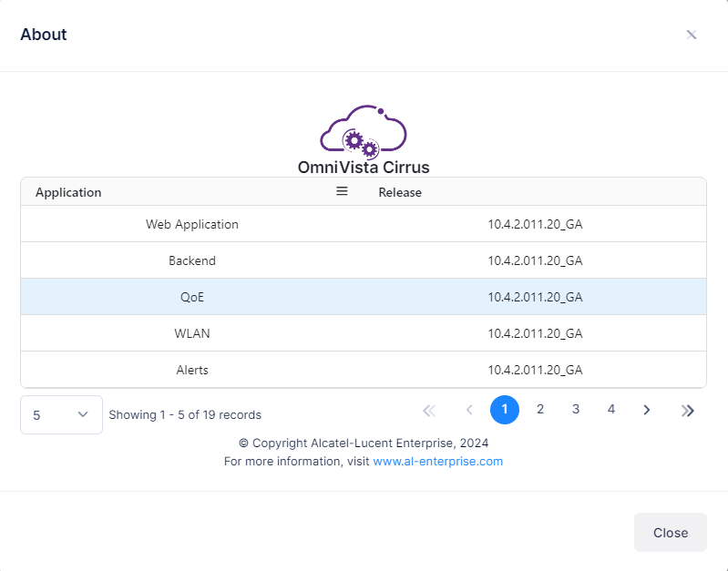
Task: Select the WLAN row
Action: (364, 333)
